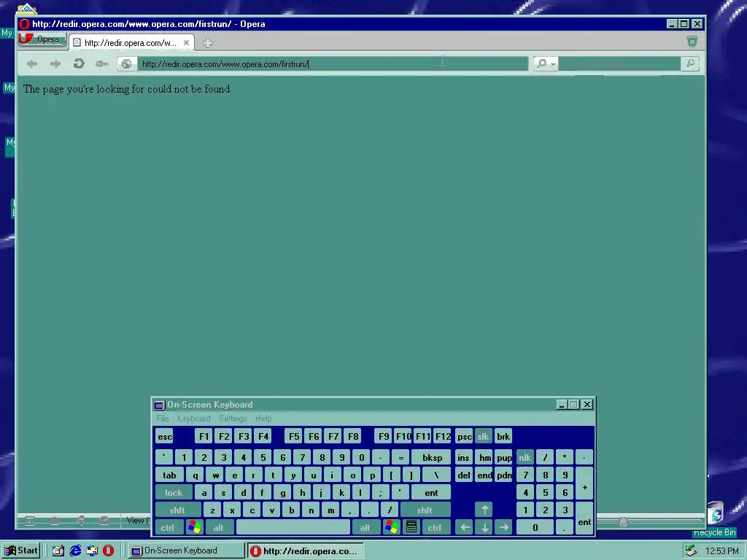This screenshot has width=747, height=560.
Task: Open the Windows Start menu
Action: coord(21,551)
